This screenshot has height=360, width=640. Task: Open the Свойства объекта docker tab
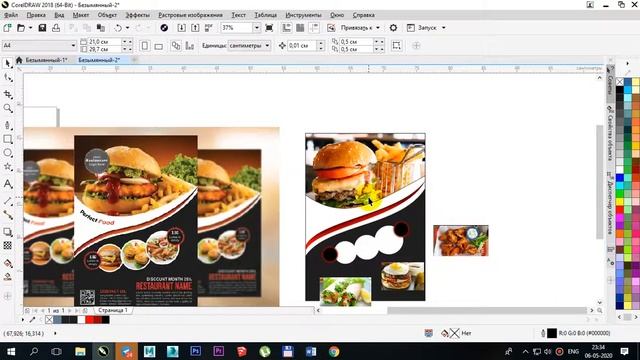point(610,133)
